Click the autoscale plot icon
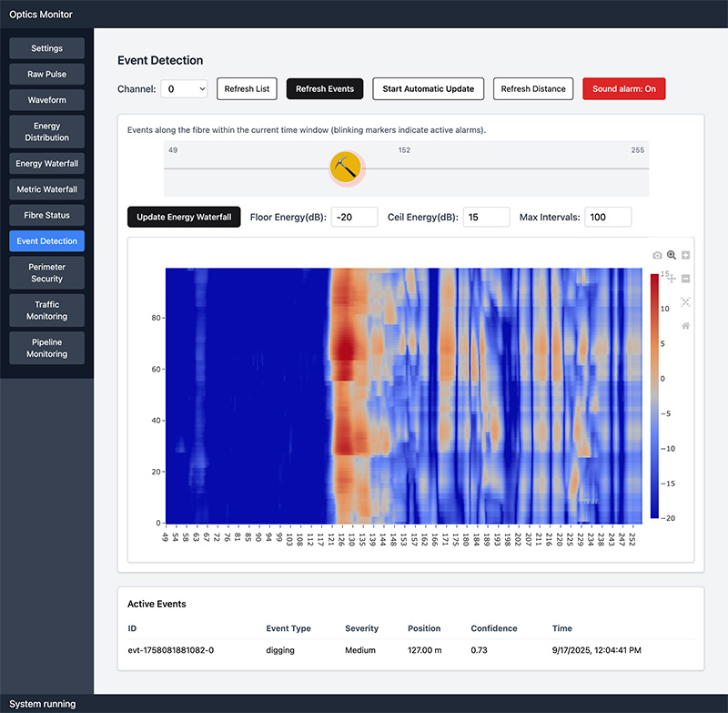This screenshot has width=728, height=713. (686, 302)
